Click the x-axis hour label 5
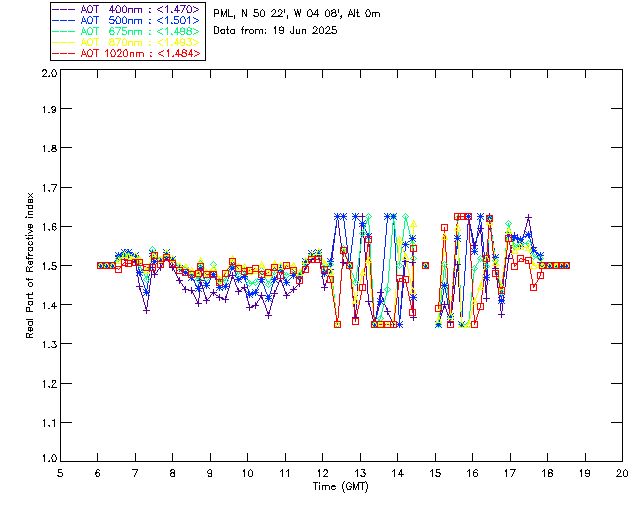The width and height of the screenshot is (640, 512). point(60,473)
